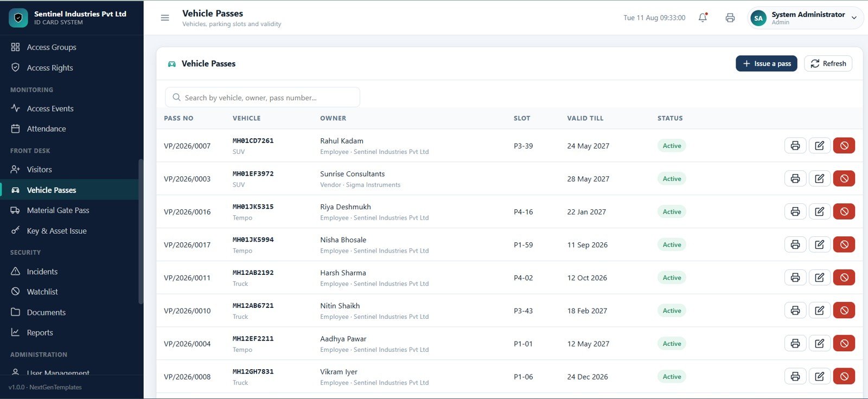The height and width of the screenshot is (399, 868).
Task: Print Vikram Iyer's vehicle pass
Action: [x=795, y=377]
